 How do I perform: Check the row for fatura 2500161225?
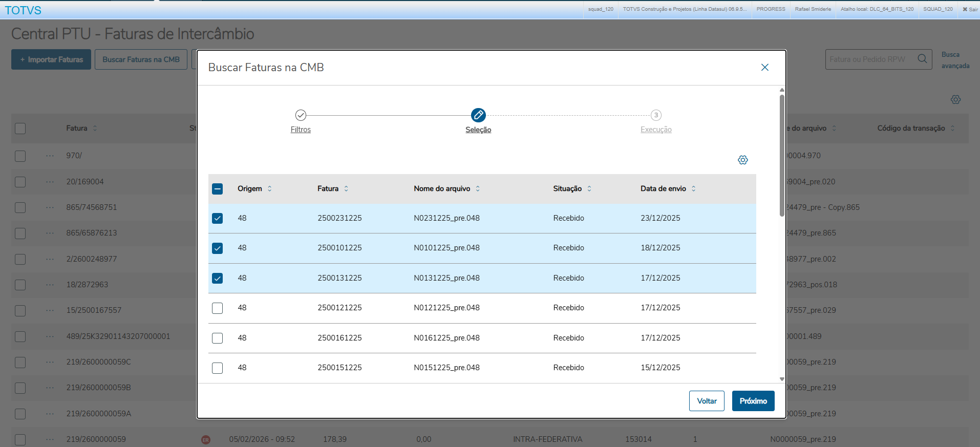point(218,338)
